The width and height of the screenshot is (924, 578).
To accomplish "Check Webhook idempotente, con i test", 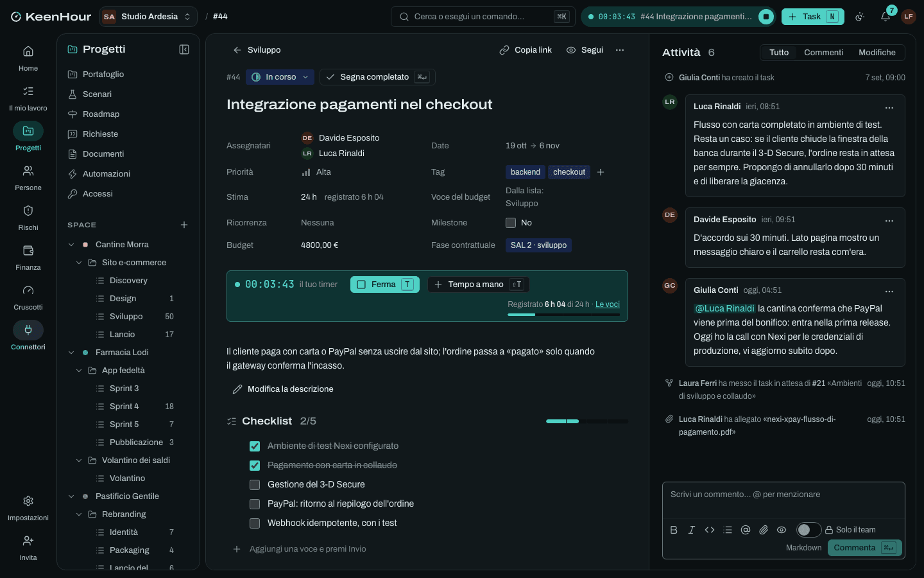I will tap(255, 523).
